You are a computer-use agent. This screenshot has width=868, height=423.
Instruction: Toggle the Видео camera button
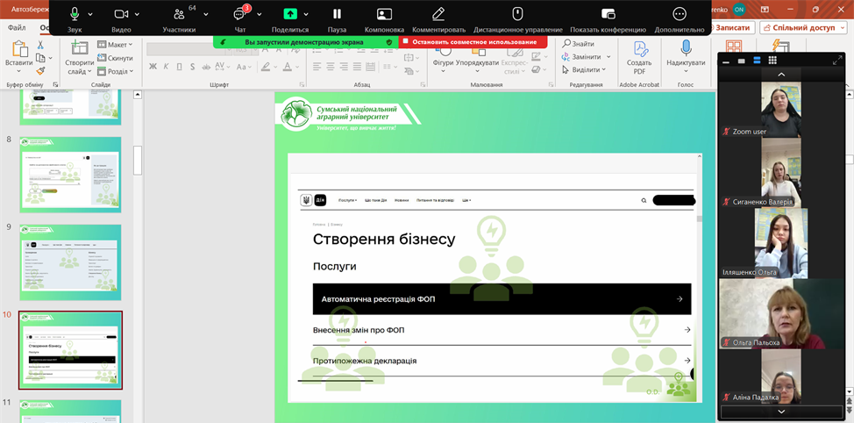121,14
